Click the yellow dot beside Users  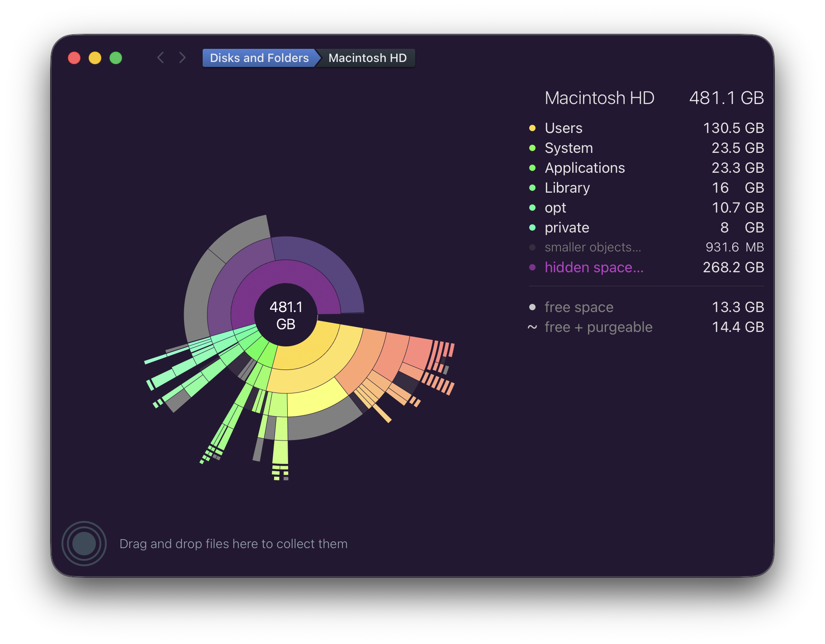click(532, 128)
